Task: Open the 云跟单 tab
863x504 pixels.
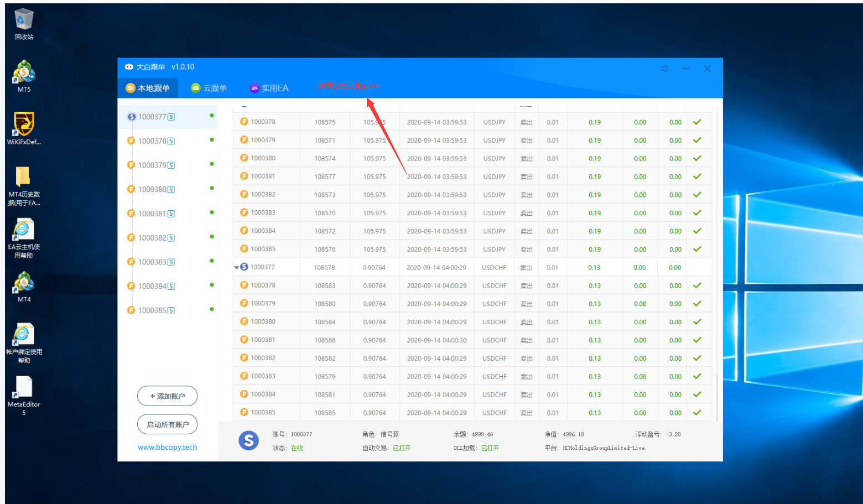Action: tap(209, 89)
